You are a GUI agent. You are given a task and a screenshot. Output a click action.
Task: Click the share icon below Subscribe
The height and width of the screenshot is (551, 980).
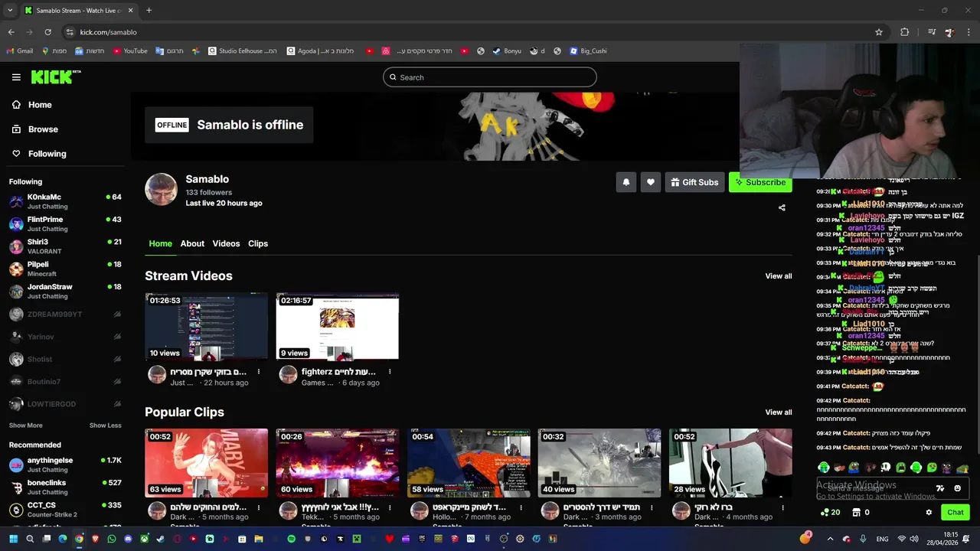tap(782, 207)
